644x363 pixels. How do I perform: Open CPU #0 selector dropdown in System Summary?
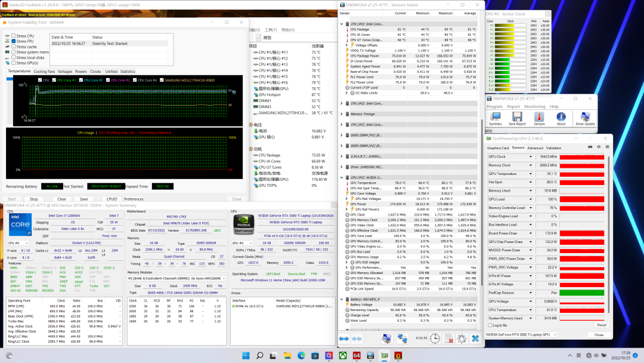[18, 243]
